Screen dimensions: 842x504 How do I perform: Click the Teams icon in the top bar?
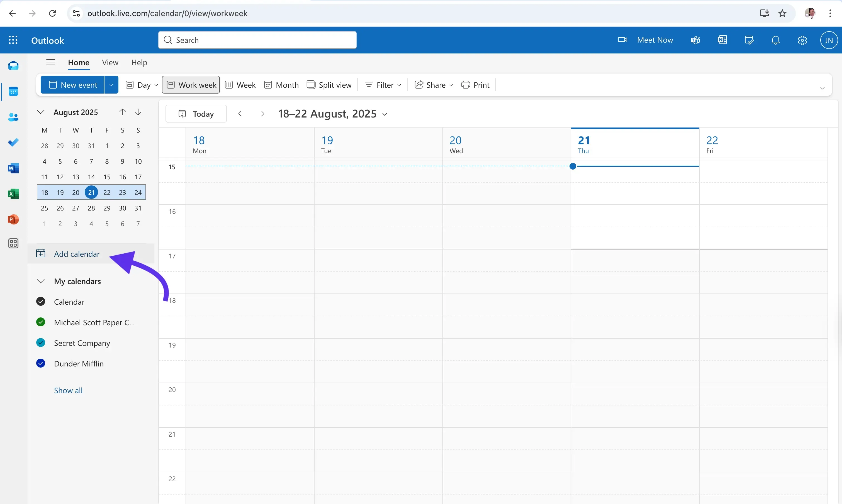(695, 40)
